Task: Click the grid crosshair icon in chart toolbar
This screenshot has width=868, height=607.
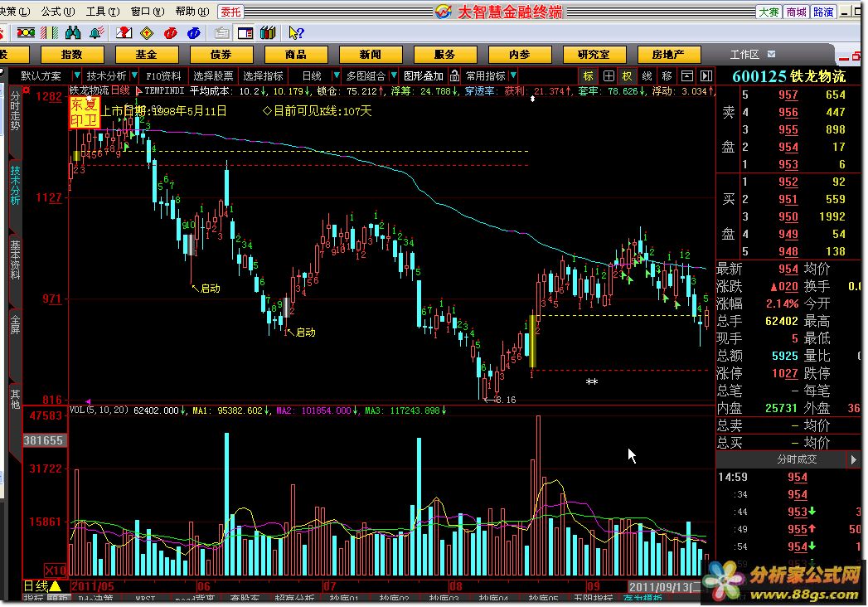Action: click(x=609, y=76)
